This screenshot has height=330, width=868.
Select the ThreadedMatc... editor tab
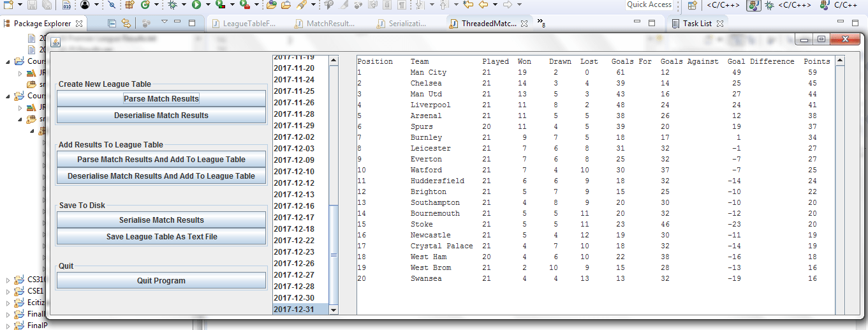coord(488,24)
